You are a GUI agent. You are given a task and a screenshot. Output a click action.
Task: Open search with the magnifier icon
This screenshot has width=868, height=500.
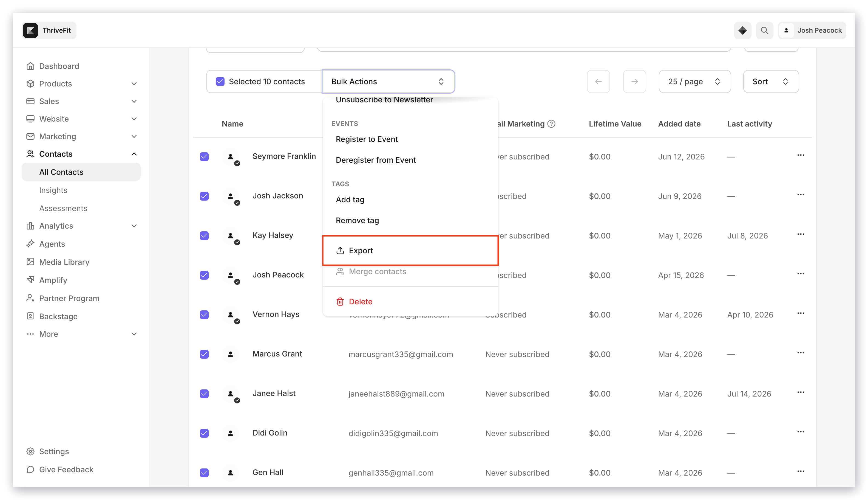coord(764,30)
